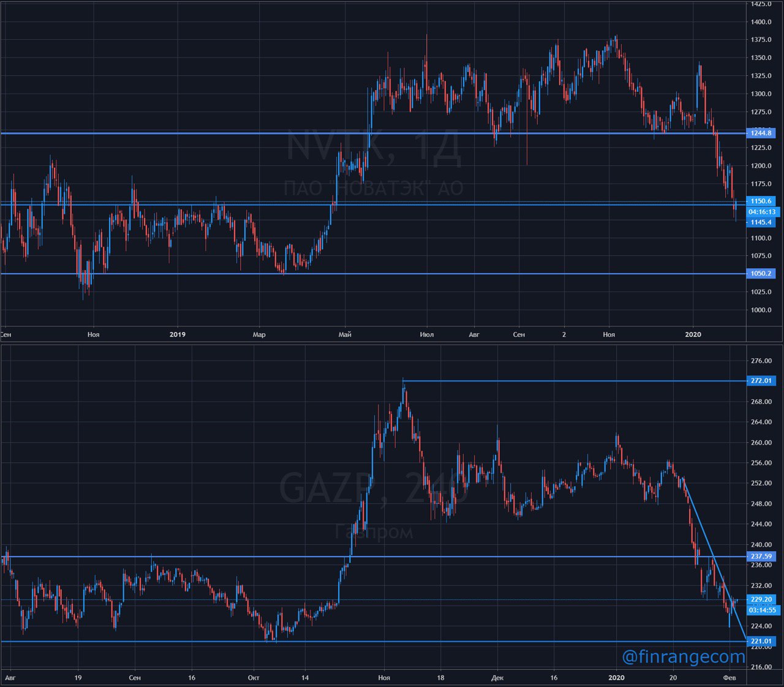Click the 1375.0 price axis tick
The height and width of the screenshot is (687, 784).
[x=761, y=40]
